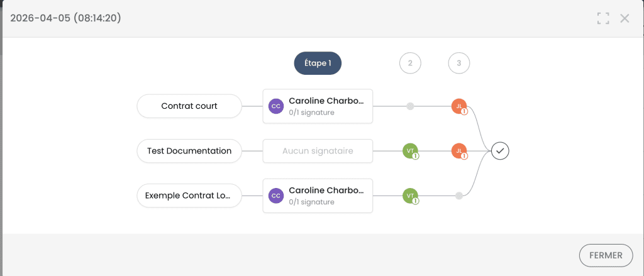This screenshot has width=644, height=276.
Task: Click the grey step-2 dot in Contrat court row
Action: 410,106
